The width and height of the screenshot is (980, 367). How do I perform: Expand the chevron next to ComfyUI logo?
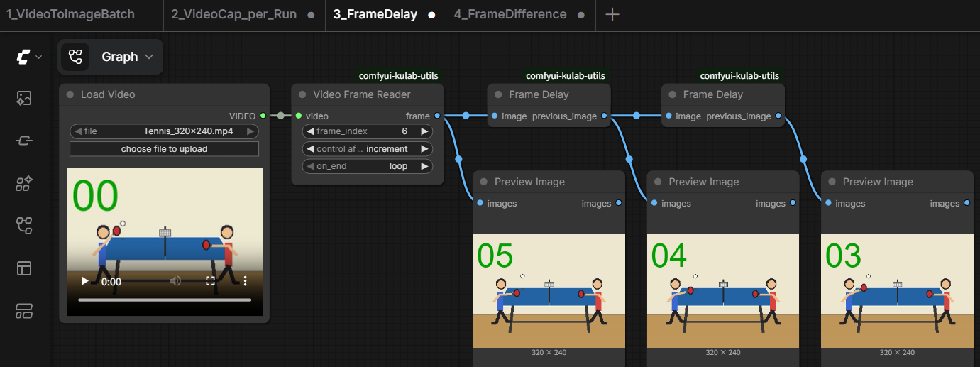point(39,57)
